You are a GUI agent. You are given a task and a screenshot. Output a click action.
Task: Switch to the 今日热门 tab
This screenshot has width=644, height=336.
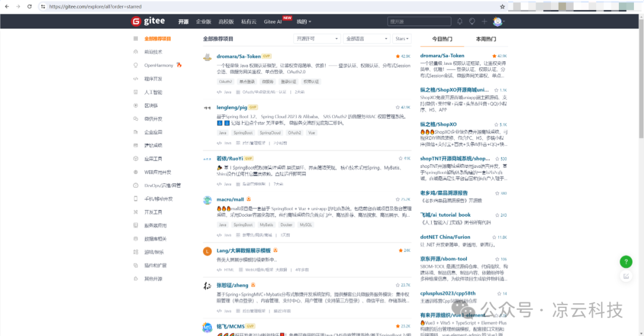[x=442, y=39]
